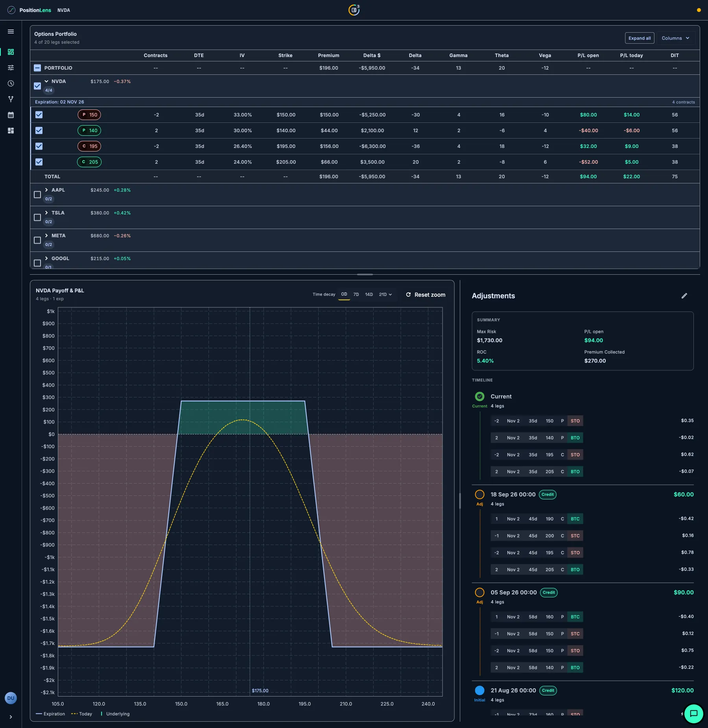Screen dimensions: 708x728
Task: Toggle the PORTFOLIO select-all checkbox
Action: click(37, 68)
